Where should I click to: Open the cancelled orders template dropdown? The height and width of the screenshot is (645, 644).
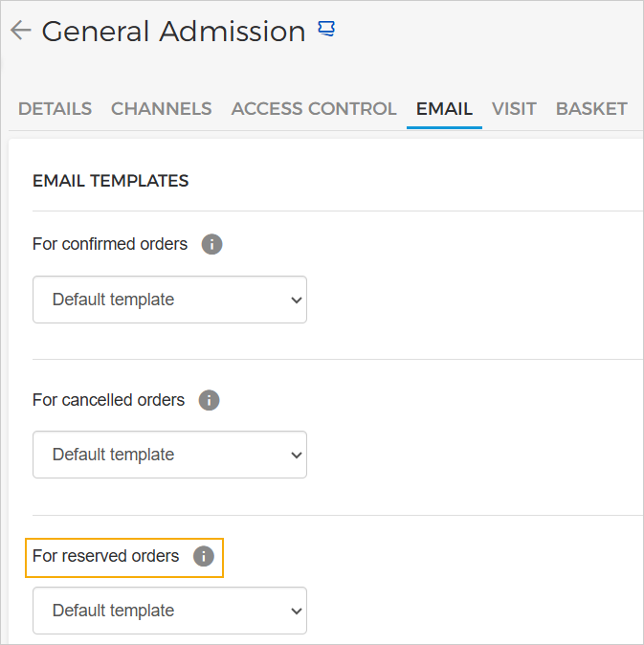click(169, 455)
